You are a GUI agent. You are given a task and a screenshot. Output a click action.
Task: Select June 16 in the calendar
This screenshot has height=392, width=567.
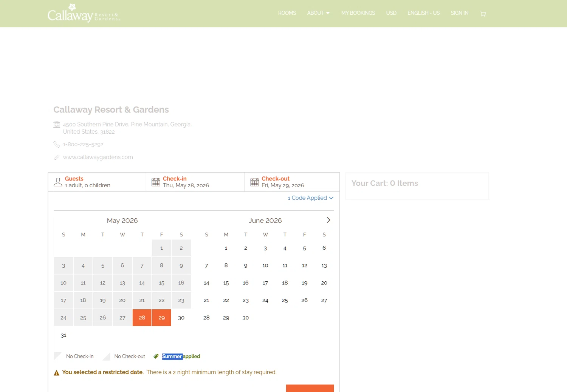point(246,283)
